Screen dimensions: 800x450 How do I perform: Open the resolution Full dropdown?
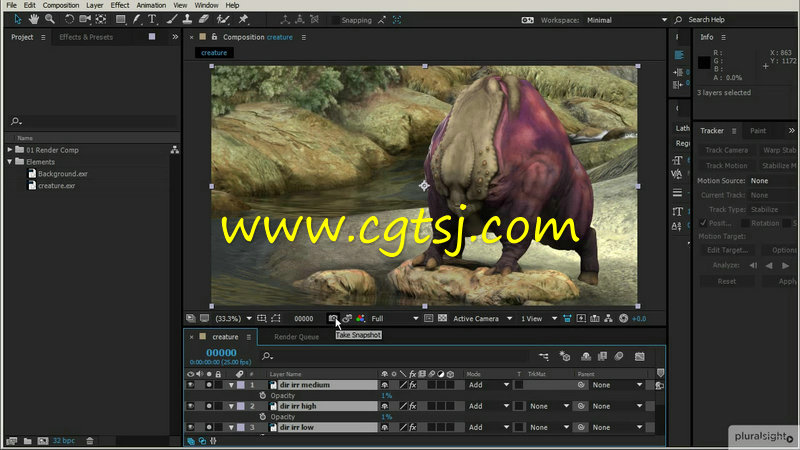click(394, 318)
